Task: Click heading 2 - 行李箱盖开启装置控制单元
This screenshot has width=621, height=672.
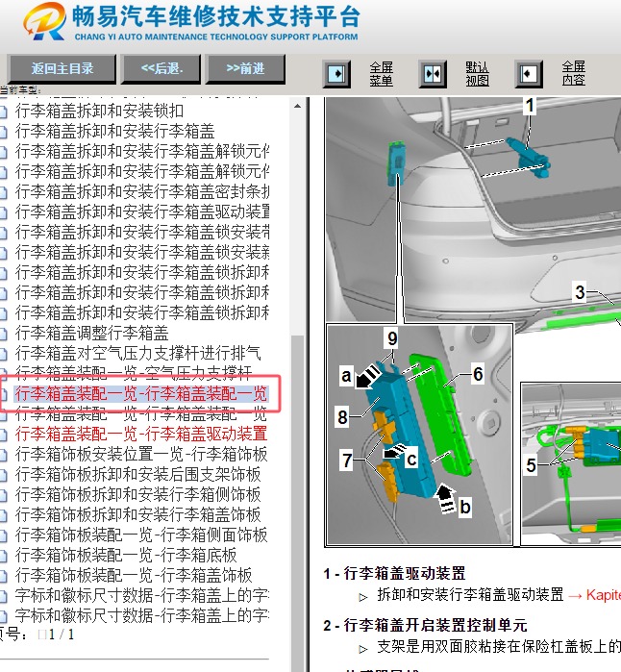Action: point(425,625)
